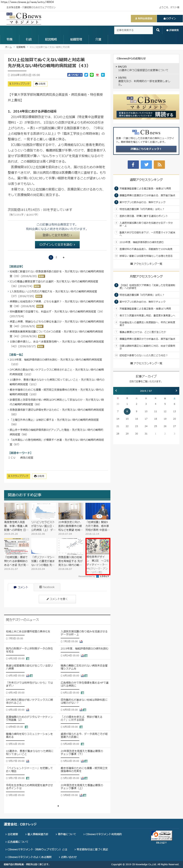183x868 pixels.
Task: Go to article page 2
Action: pyautogui.click(x=56, y=257)
